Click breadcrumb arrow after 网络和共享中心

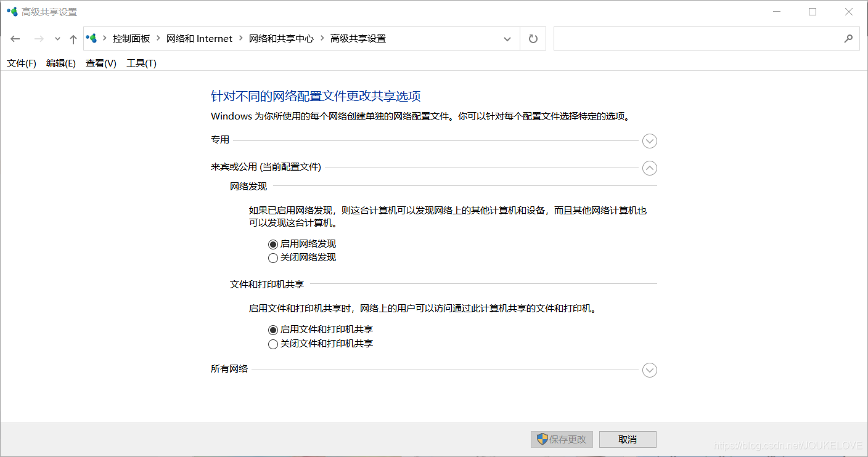(322, 38)
